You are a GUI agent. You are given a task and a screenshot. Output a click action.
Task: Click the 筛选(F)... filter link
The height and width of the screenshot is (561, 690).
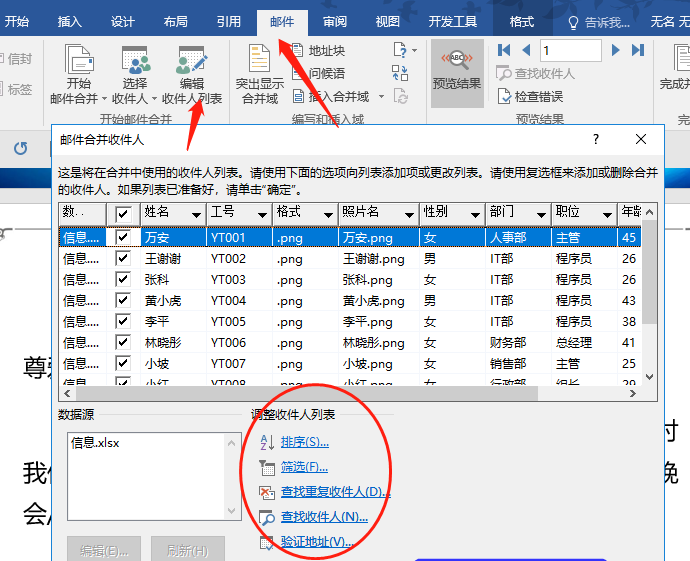[x=304, y=467]
